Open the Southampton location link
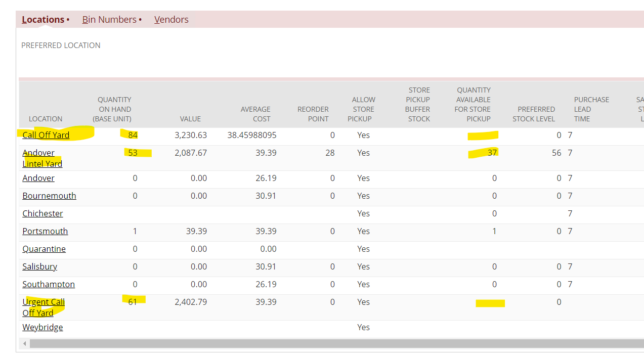The height and width of the screenshot is (359, 644). tap(49, 284)
